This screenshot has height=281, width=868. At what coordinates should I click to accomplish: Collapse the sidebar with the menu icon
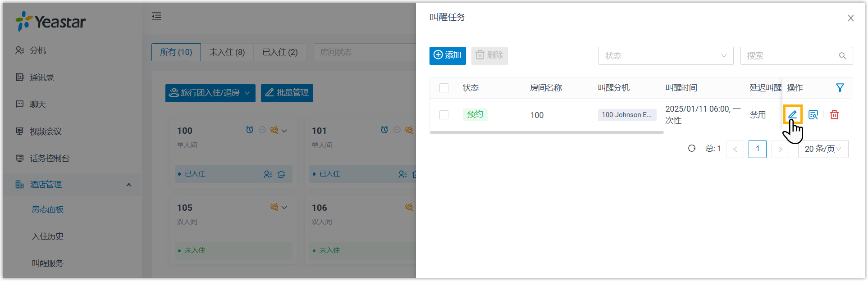point(156,17)
